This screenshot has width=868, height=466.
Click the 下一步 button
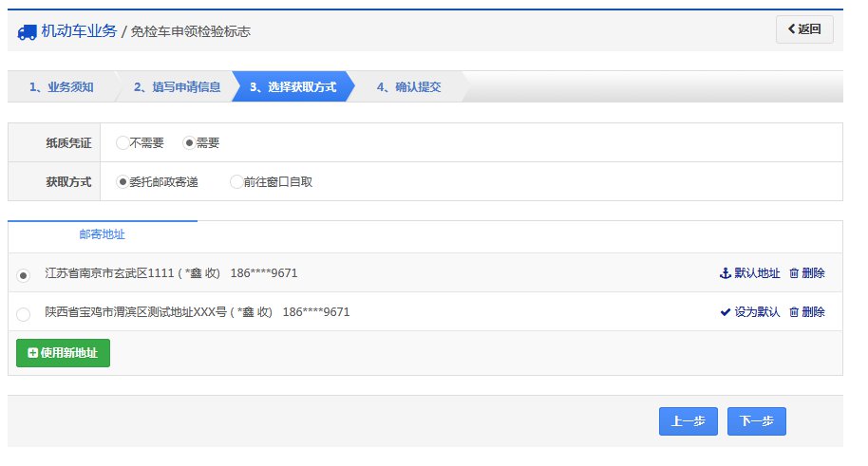click(x=756, y=422)
